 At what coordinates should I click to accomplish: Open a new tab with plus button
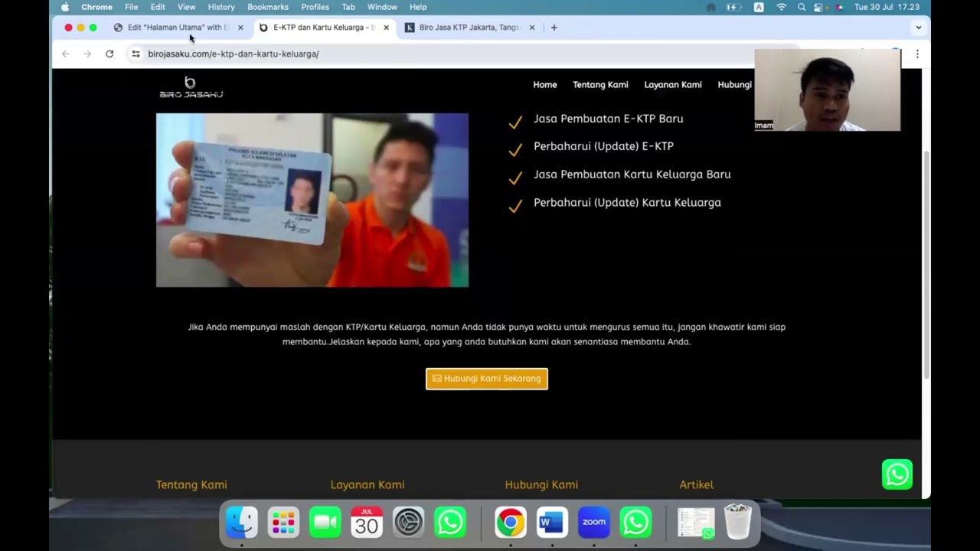click(x=554, y=28)
